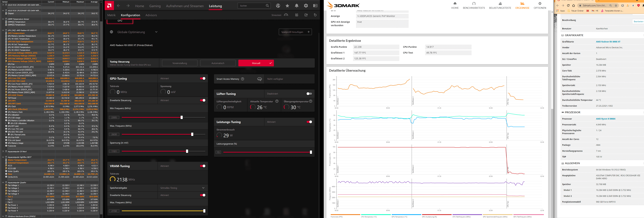Adjust VRAM Max. Frequenz slider handle
Screen dimensions: 644x218
coord(204,211)
